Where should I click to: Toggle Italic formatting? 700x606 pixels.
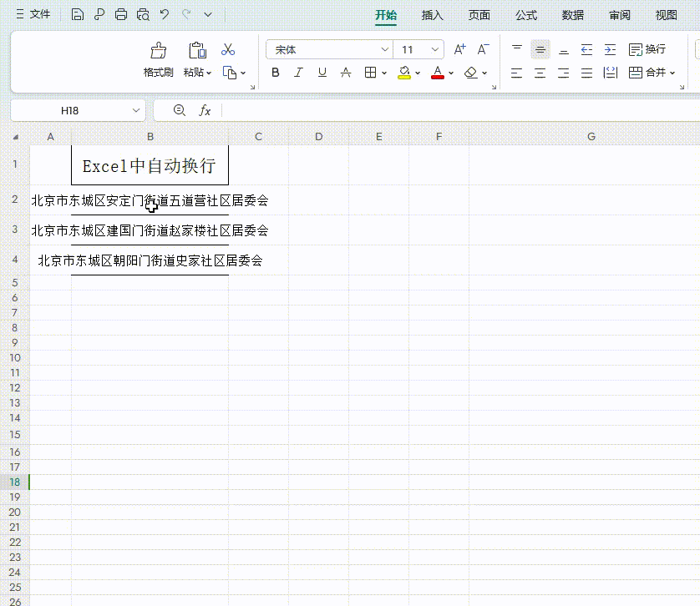(x=298, y=73)
